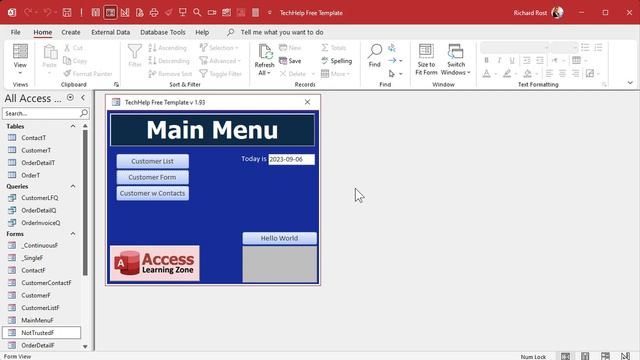
Task: Click the Today is date field
Action: point(291,159)
